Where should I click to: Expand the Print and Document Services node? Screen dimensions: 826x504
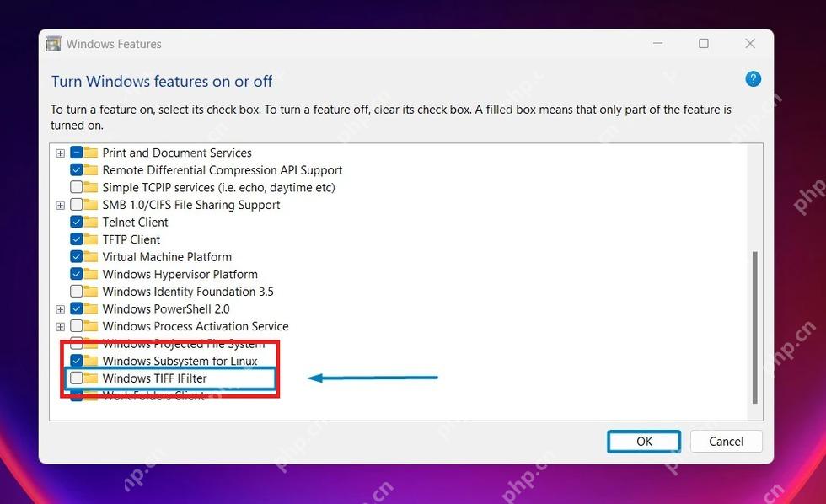click(60, 153)
